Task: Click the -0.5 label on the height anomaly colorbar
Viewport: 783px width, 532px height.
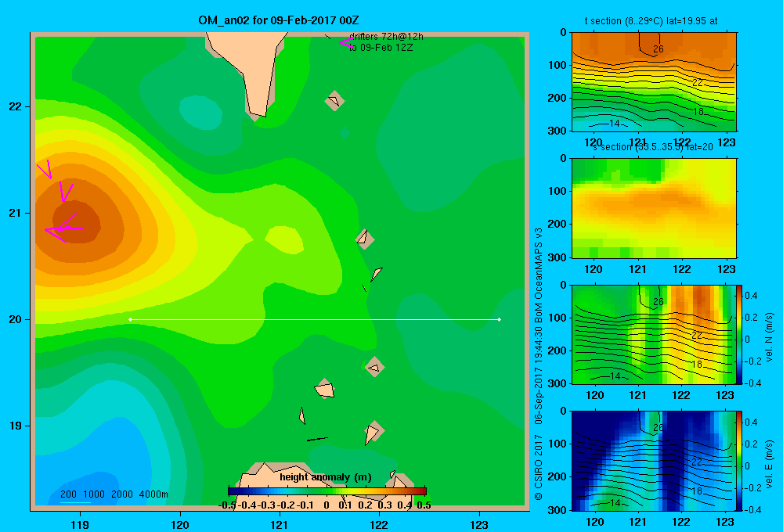Action: point(227,505)
